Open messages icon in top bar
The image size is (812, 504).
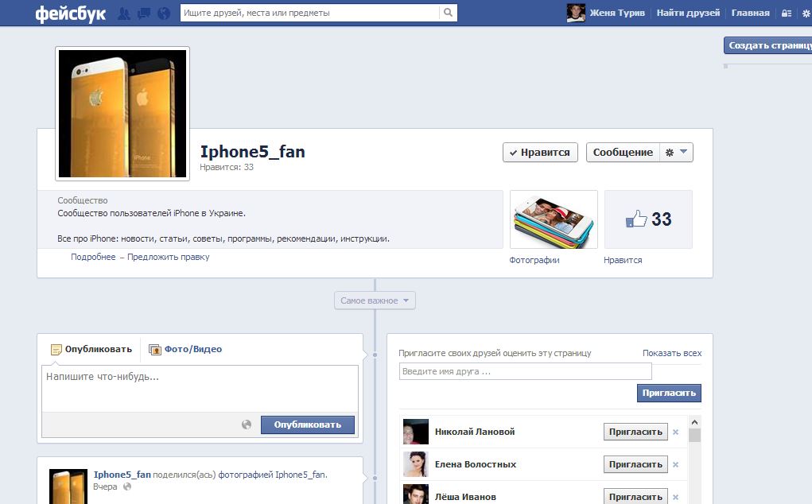144,13
